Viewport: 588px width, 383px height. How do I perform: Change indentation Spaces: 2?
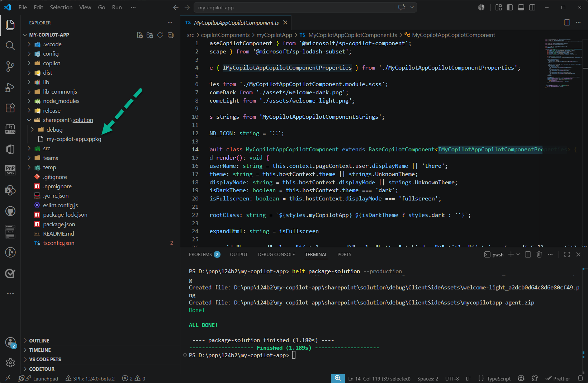[428, 379]
